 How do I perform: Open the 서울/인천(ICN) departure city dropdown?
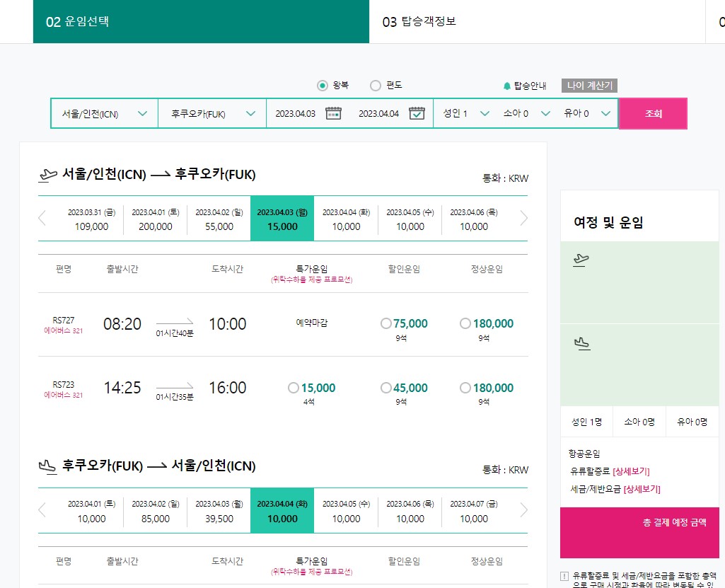coord(103,113)
